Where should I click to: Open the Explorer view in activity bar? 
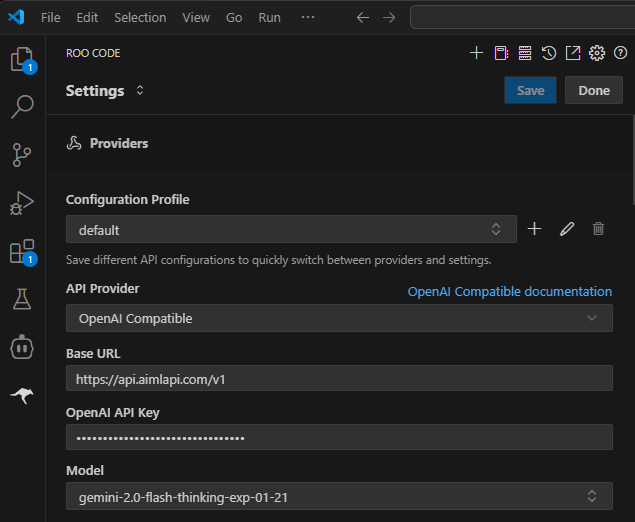click(22, 60)
